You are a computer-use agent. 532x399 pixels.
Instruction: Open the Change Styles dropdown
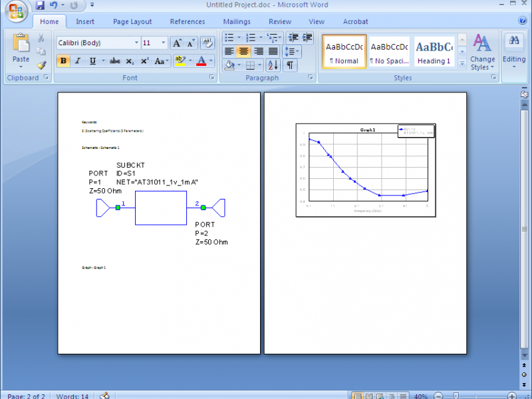(x=482, y=53)
